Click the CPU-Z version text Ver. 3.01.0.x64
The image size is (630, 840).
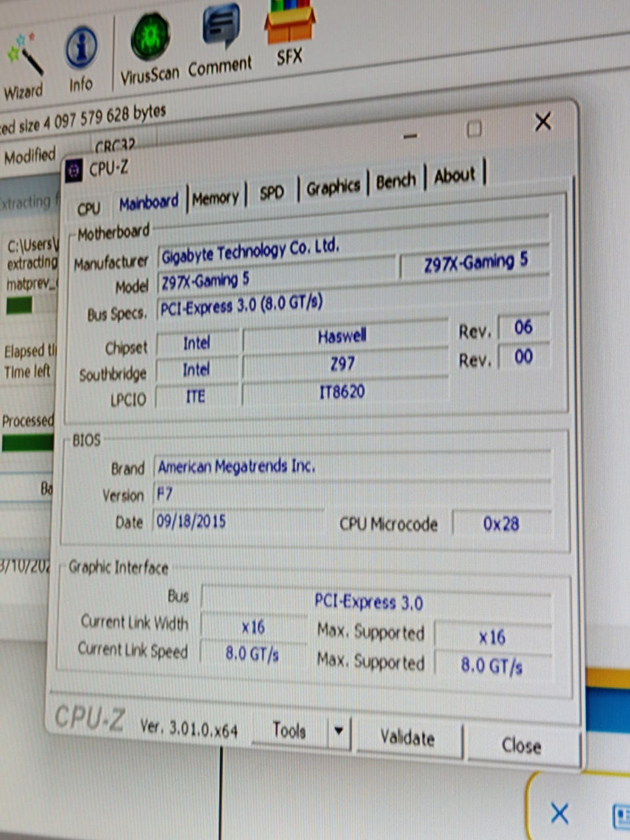point(189,727)
